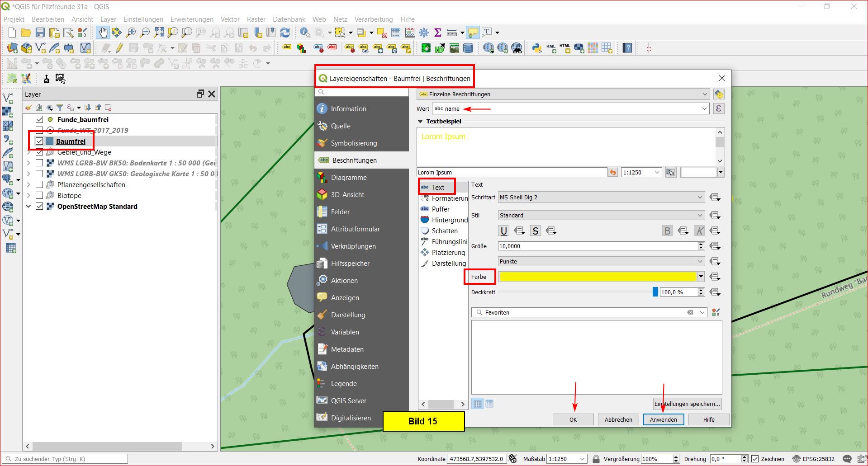The width and height of the screenshot is (868, 466).
Task: Open the Python console icon
Action: coord(536,48)
